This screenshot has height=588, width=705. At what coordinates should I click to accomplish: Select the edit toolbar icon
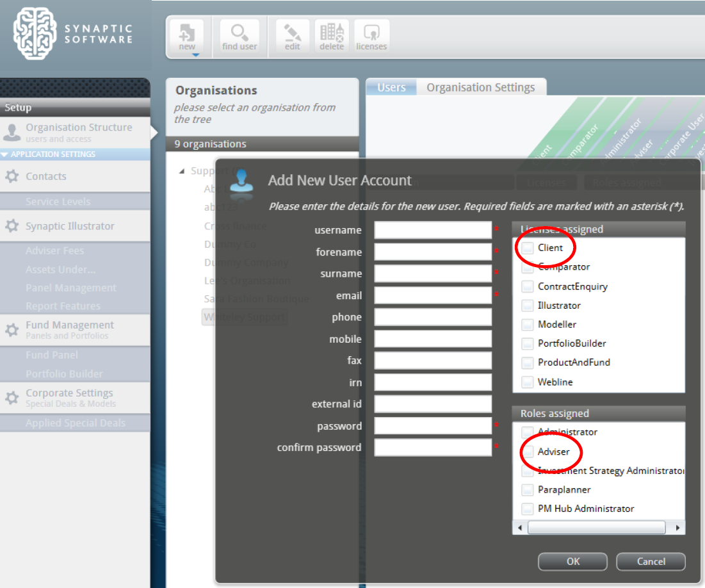[292, 36]
